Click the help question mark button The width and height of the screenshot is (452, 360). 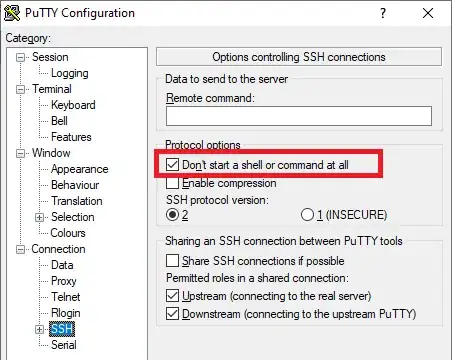pyautogui.click(x=383, y=13)
